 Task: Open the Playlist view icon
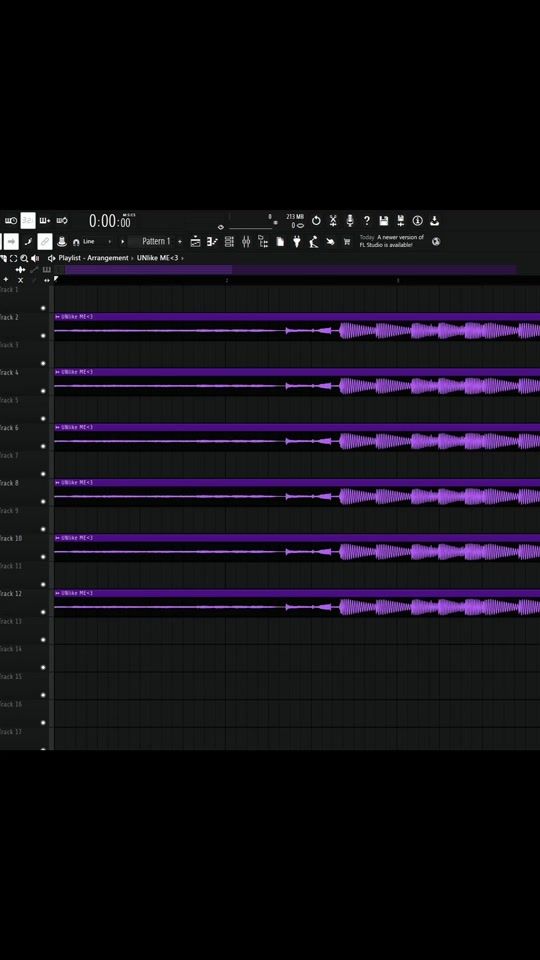click(195, 241)
